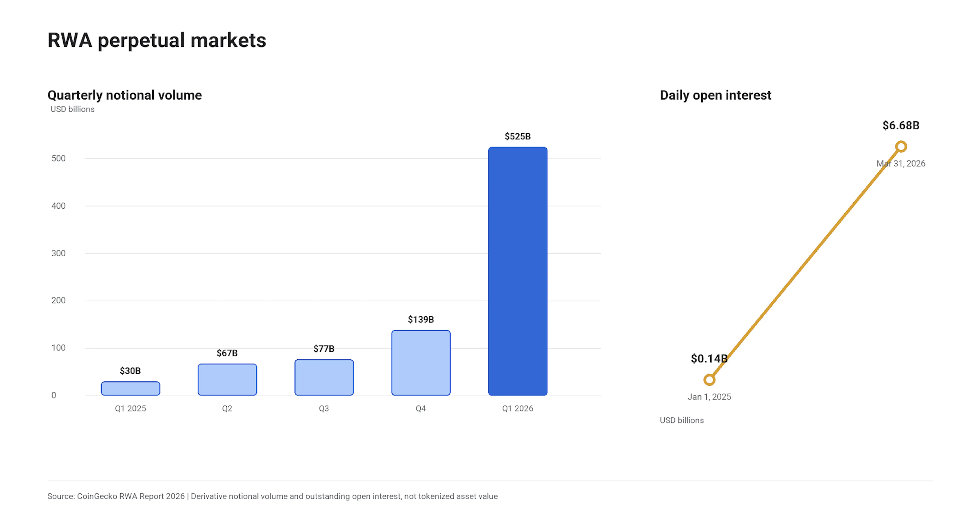
Task: Click the 'Q2' axis label
Action: point(227,409)
